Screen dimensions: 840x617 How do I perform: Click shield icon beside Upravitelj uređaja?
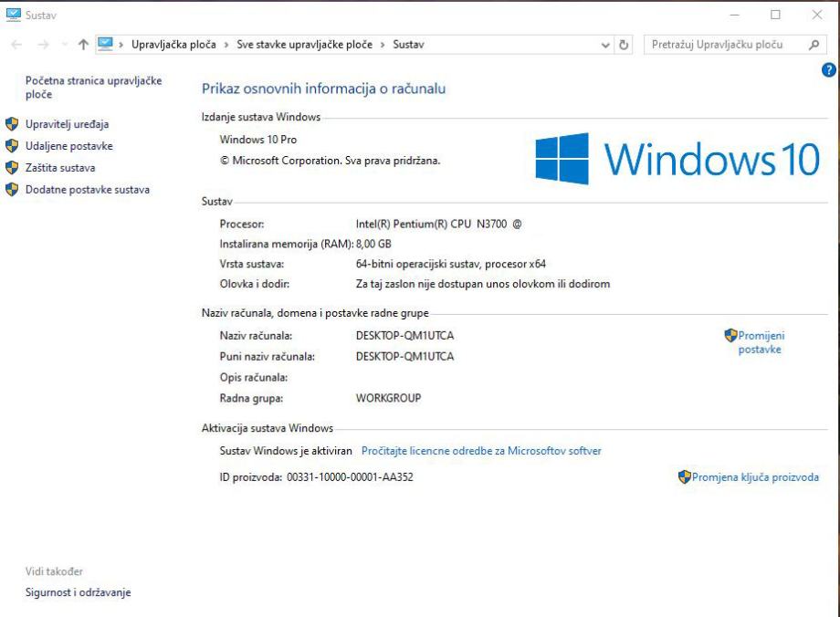(x=12, y=124)
